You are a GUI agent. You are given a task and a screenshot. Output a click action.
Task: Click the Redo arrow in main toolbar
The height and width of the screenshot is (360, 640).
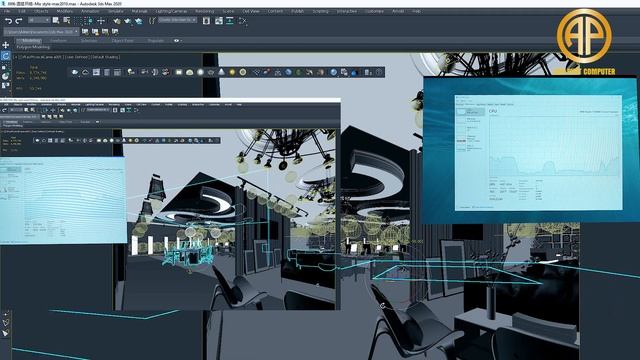(x=18, y=20)
